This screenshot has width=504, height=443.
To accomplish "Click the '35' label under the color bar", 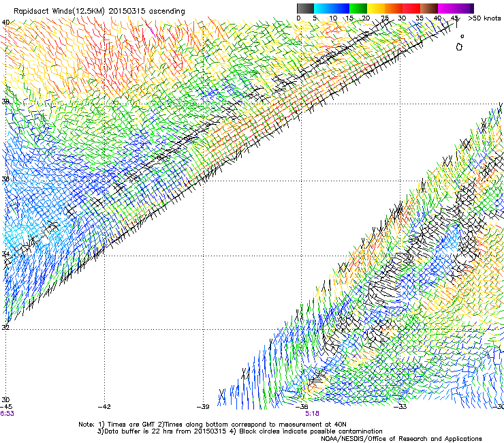I will pyautogui.click(x=420, y=18).
